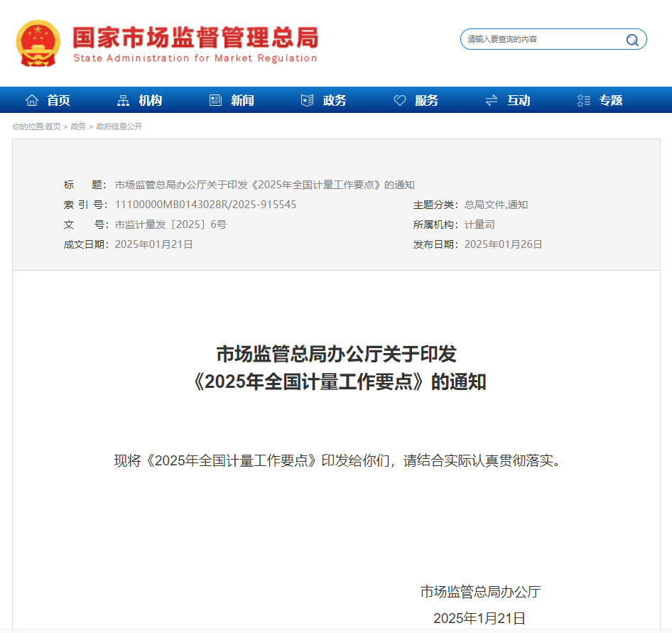Viewport: 672px width, 633px height.
Task: Click the exchange arrows icon beside 互动
Action: tap(492, 100)
